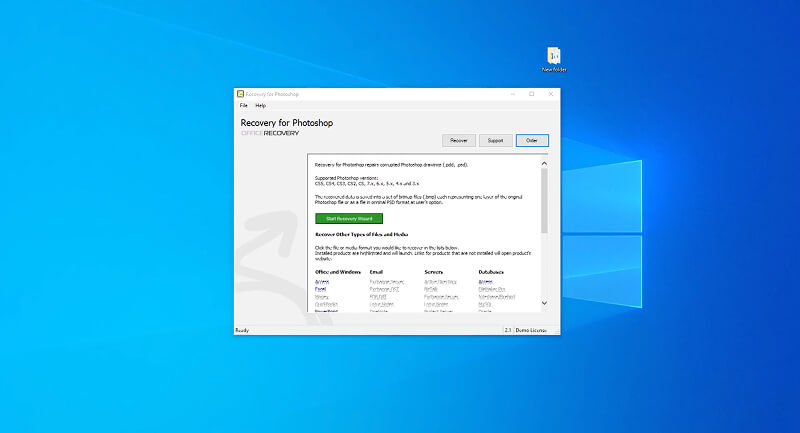This screenshot has width=800, height=433.
Task: Click the first Exchange Server link under Email
Action: click(x=385, y=281)
